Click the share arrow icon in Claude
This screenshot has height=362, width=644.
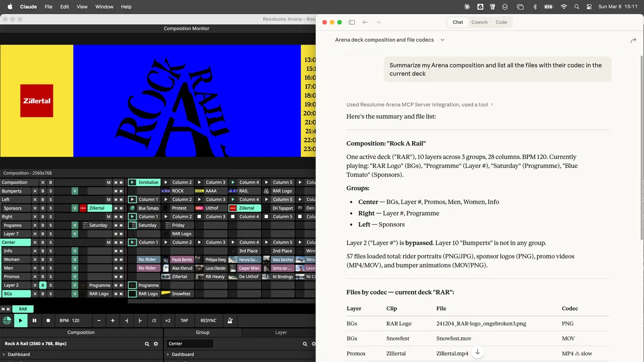(633, 40)
